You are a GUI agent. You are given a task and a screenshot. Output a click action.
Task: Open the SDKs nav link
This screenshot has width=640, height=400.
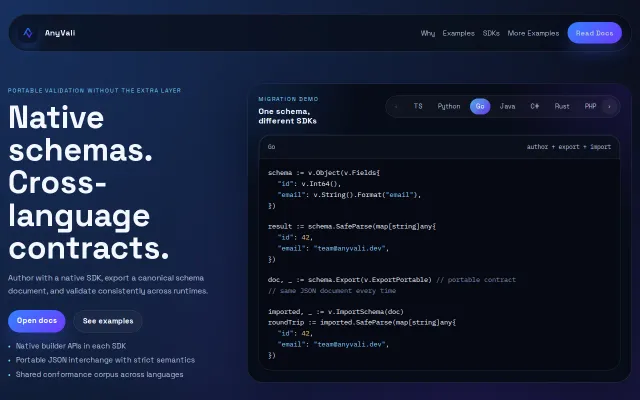[491, 33]
